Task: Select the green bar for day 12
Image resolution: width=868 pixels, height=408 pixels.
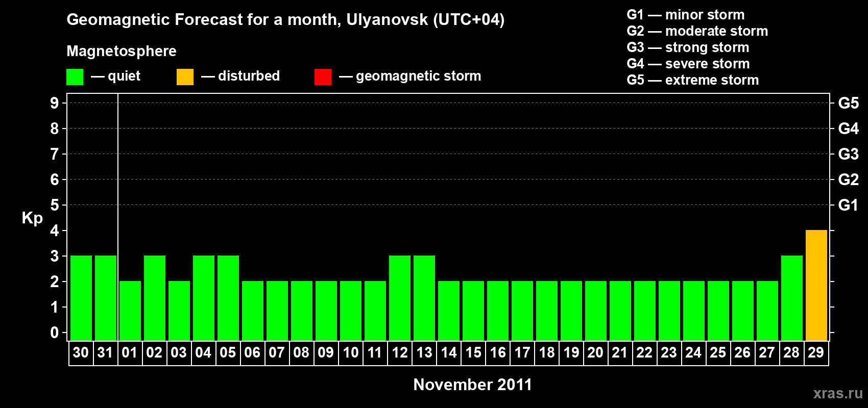Action: click(400, 298)
